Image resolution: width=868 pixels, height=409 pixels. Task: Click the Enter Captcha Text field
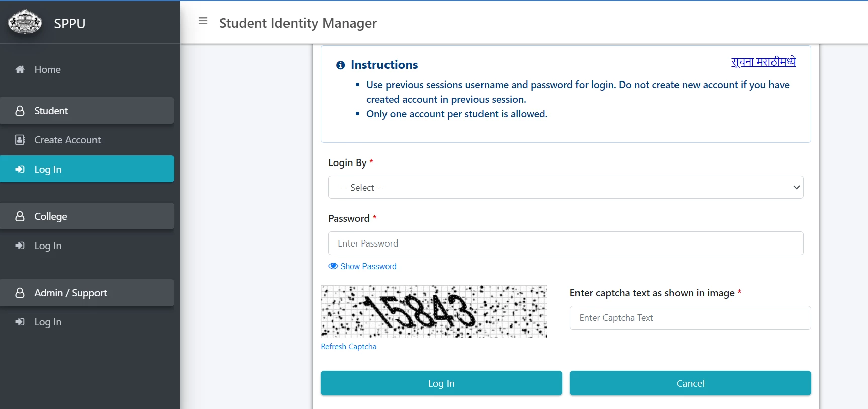click(x=690, y=318)
